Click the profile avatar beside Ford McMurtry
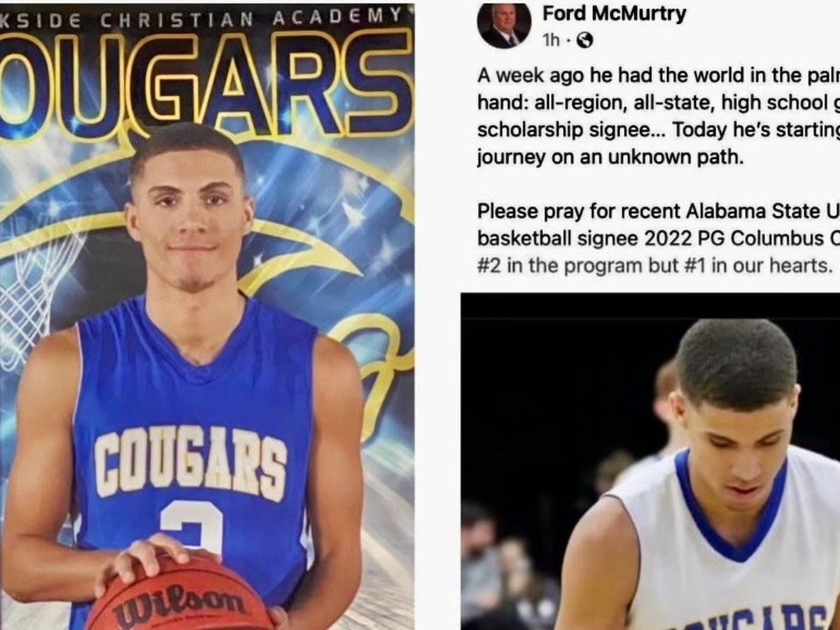Viewport: 840px width, 630px height. click(x=504, y=24)
